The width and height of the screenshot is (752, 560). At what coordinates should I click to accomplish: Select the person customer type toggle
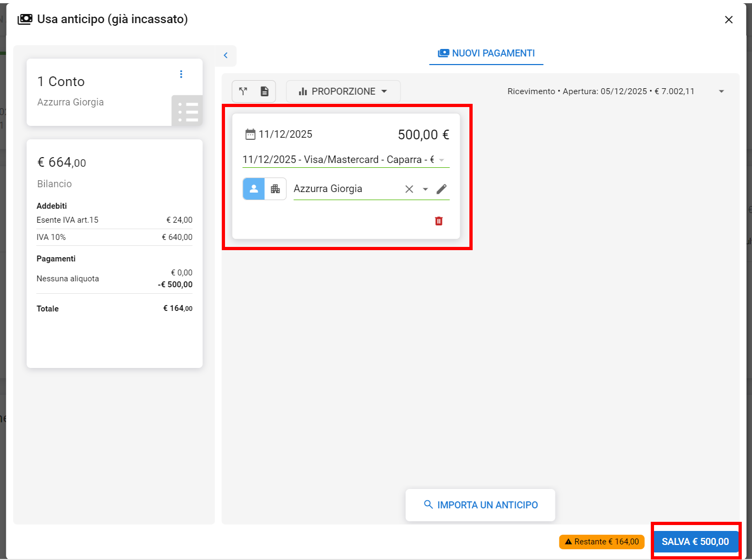tap(254, 189)
